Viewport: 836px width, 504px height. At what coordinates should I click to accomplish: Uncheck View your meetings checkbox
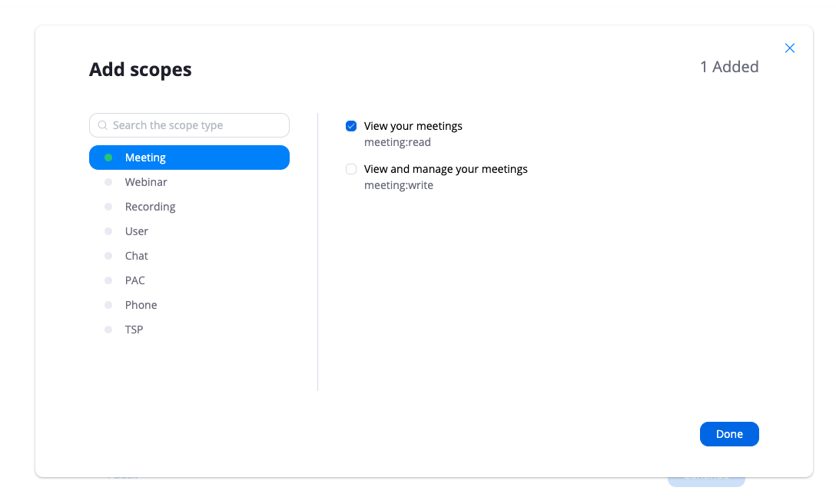click(351, 126)
